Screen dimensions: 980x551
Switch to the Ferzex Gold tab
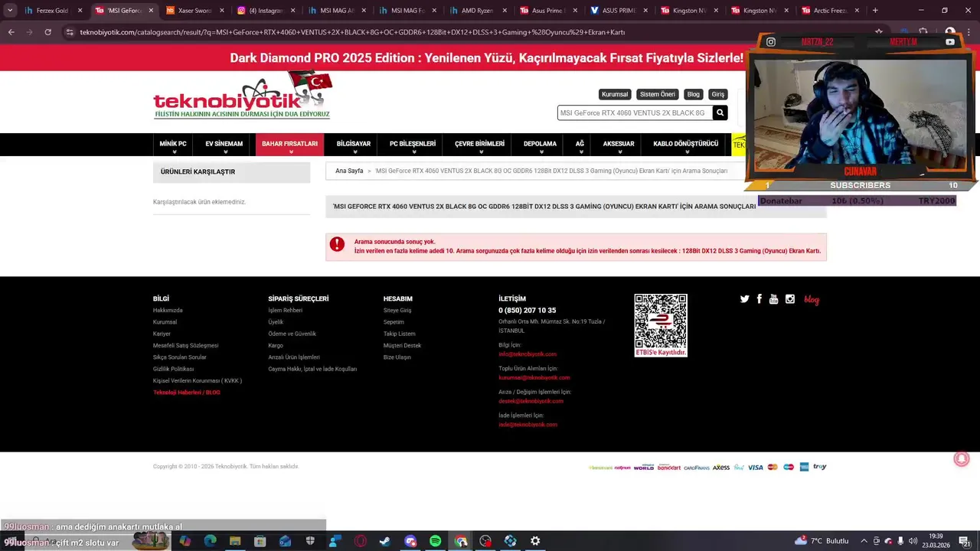pos(53,11)
